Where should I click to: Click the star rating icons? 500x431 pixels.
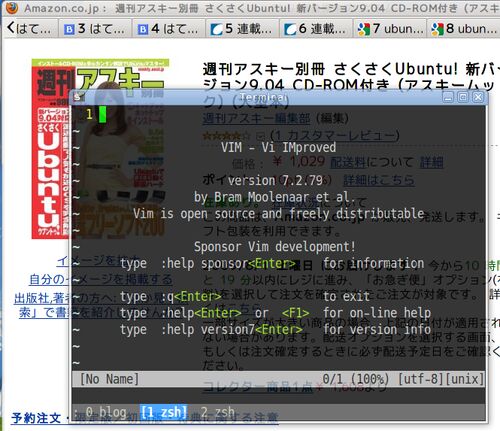tap(226, 136)
